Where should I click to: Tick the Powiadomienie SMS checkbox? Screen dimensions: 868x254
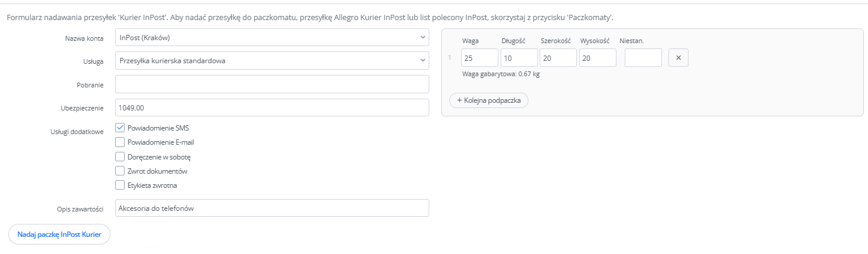120,128
